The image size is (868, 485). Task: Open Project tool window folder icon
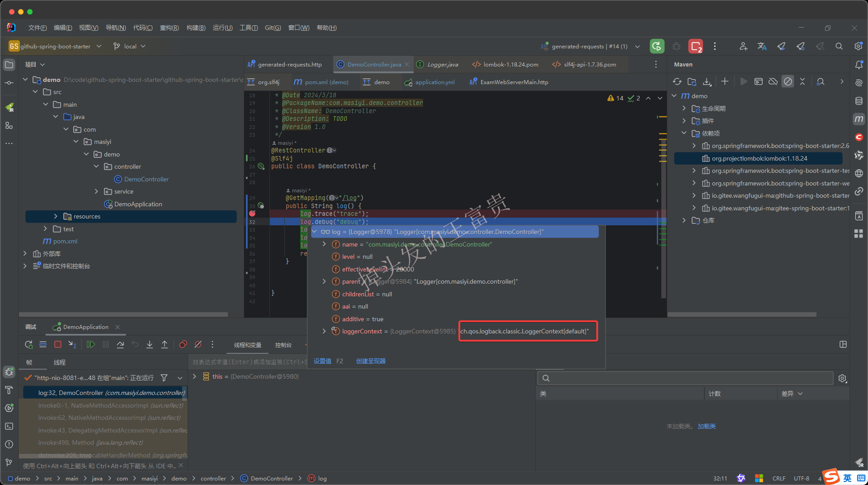click(x=9, y=65)
